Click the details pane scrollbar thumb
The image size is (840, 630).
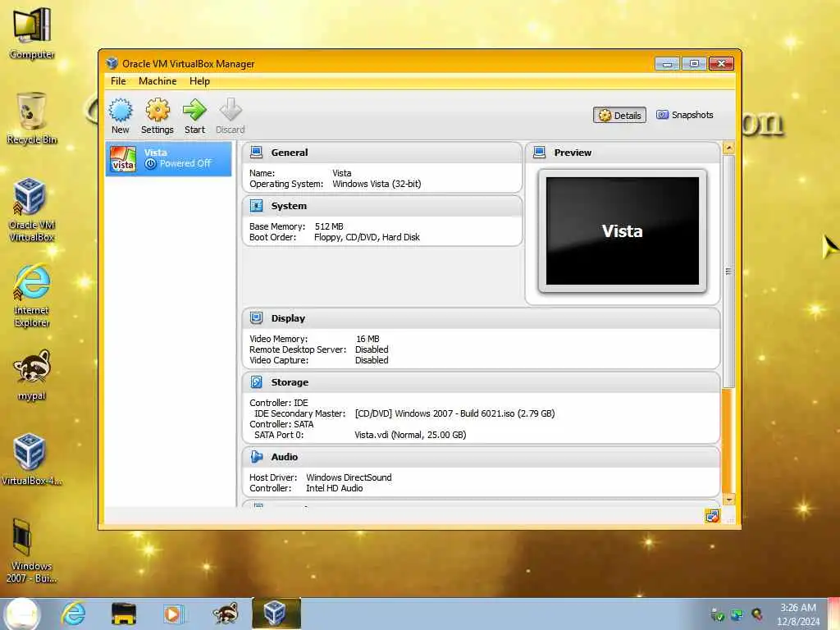[728, 271]
